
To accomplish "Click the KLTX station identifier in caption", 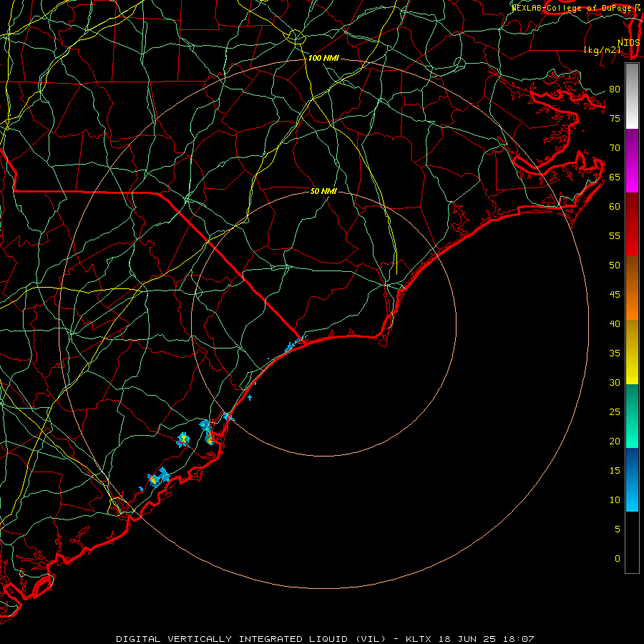I will pos(418,639).
